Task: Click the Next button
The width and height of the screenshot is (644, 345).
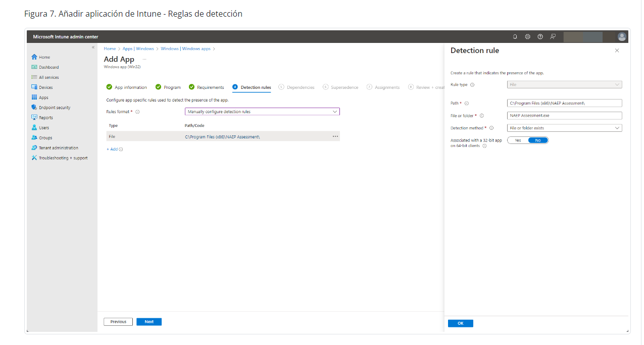Action: point(149,322)
